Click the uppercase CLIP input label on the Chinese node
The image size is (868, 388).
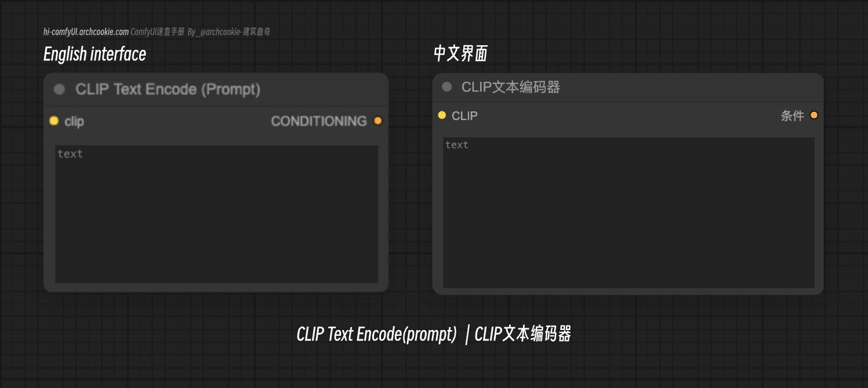[465, 116]
